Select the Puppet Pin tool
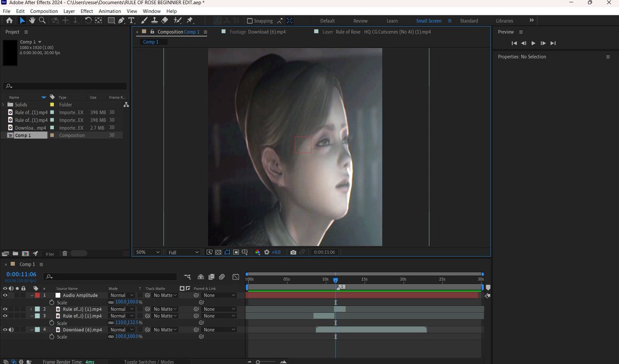 [189, 21]
